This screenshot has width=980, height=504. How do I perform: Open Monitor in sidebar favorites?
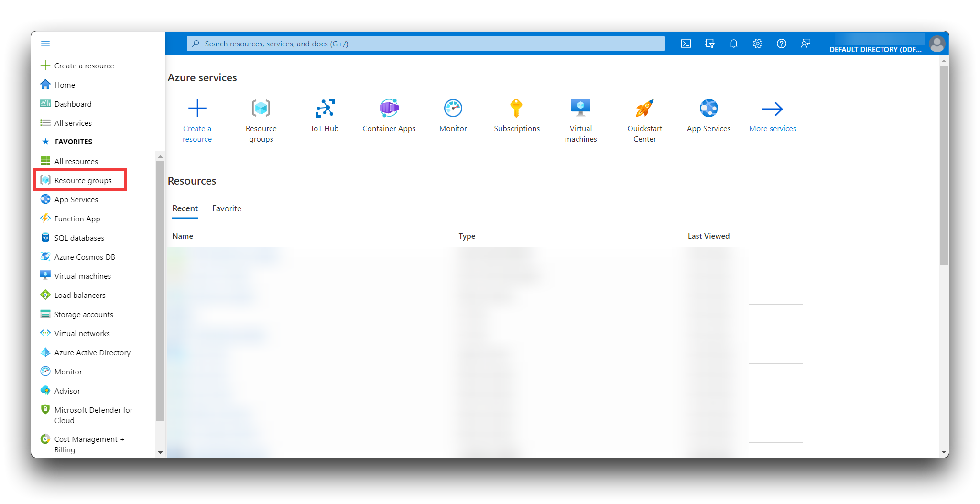pyautogui.click(x=61, y=372)
